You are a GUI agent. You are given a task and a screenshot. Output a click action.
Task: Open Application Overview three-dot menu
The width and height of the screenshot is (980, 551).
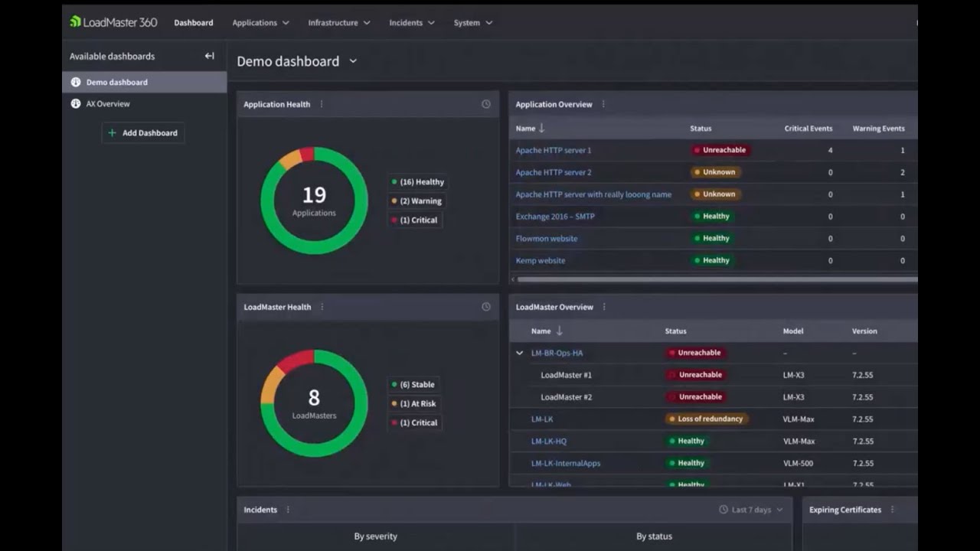point(603,104)
